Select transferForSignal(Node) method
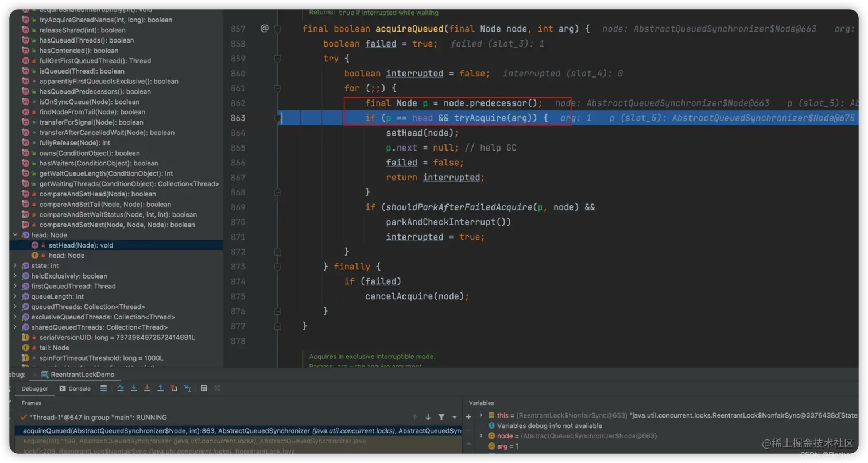This screenshot has width=868, height=463. [x=91, y=122]
